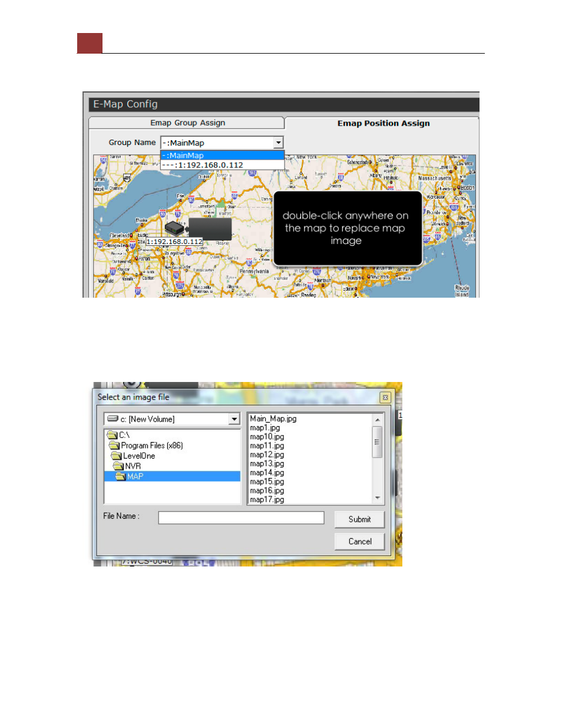Click the NVR folder icon
The image size is (562, 728).
pyautogui.click(x=118, y=466)
